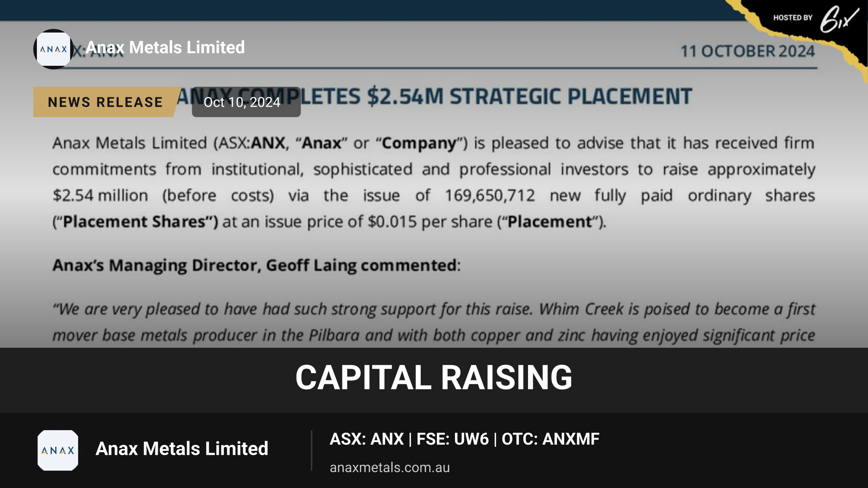Click the 6ix hosted-by logo
Viewport: 868px width, 488px height.
tap(839, 20)
